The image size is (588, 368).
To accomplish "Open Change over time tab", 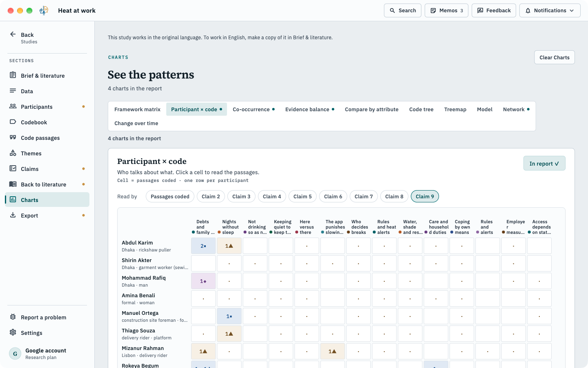I will tap(136, 123).
